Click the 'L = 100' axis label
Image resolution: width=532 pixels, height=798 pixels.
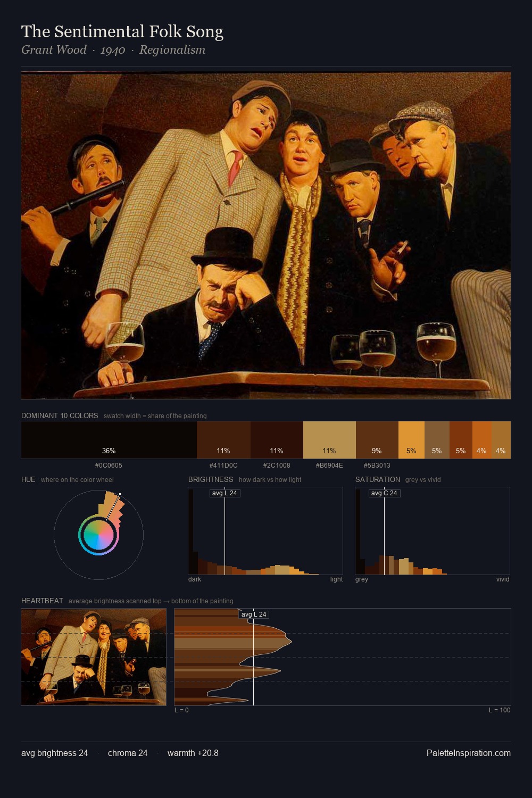pyautogui.click(x=500, y=710)
